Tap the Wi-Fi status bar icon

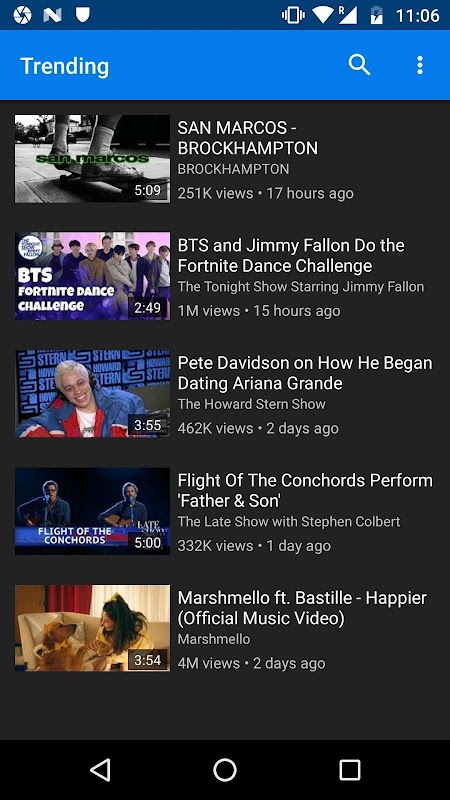tap(323, 15)
